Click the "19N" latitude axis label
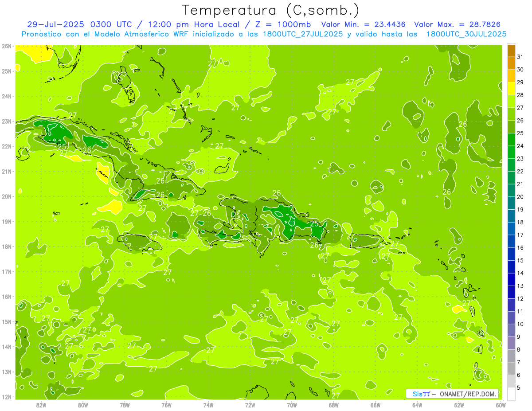The height and width of the screenshot is (411, 532). coord(6,222)
